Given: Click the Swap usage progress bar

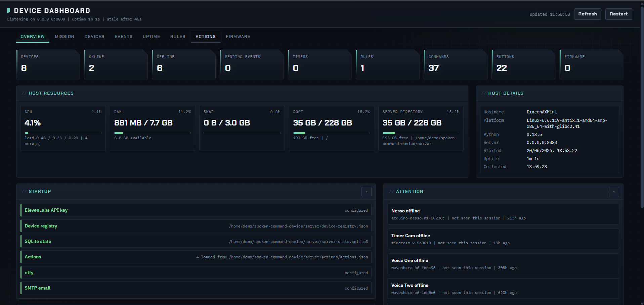Looking at the screenshot, I should pos(242,133).
